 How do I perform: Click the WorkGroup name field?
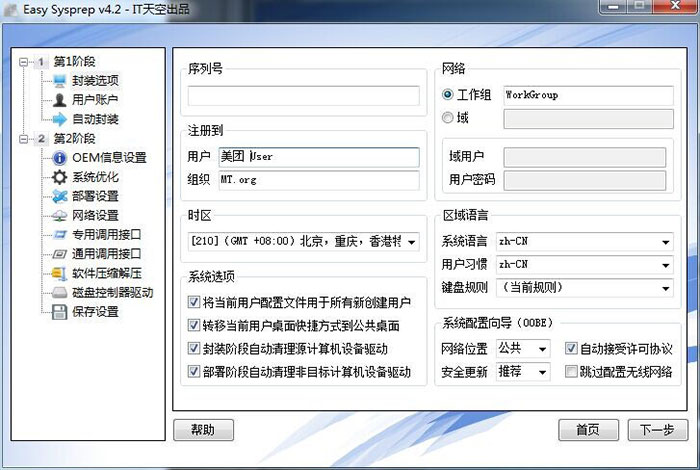[x=588, y=96]
